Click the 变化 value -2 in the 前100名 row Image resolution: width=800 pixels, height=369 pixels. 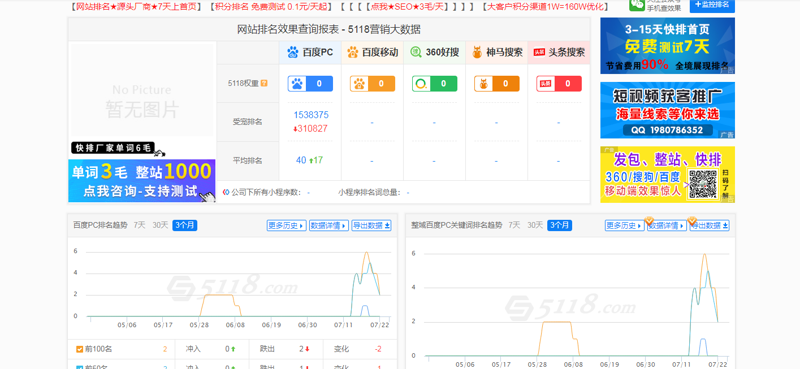pos(378,350)
